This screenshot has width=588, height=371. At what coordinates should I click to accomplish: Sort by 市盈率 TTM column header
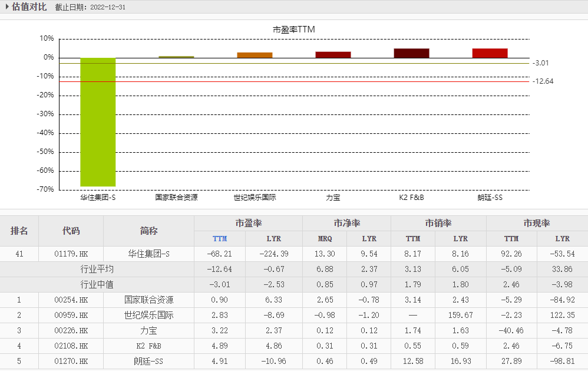pos(219,239)
